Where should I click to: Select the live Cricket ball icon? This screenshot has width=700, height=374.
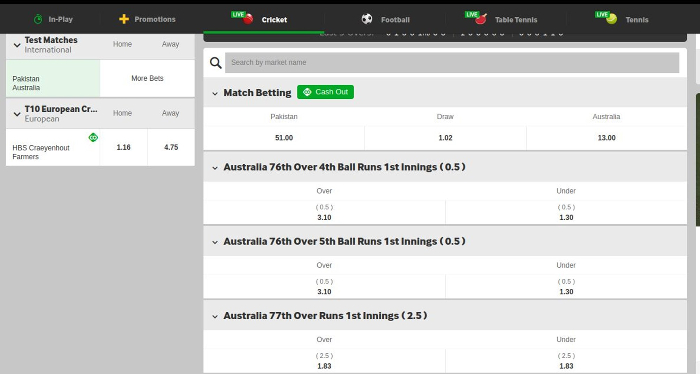point(248,19)
